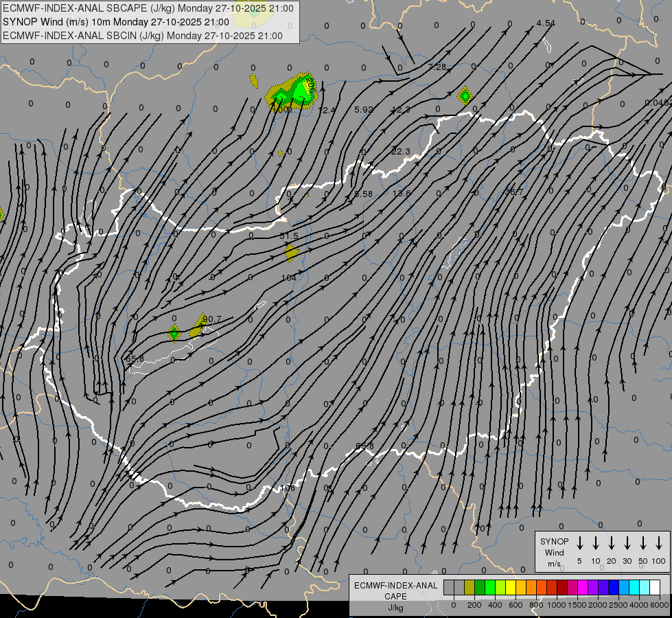This screenshot has width=672, height=618.
Task: Click the 7.28 value on the map
Action: click(x=437, y=67)
